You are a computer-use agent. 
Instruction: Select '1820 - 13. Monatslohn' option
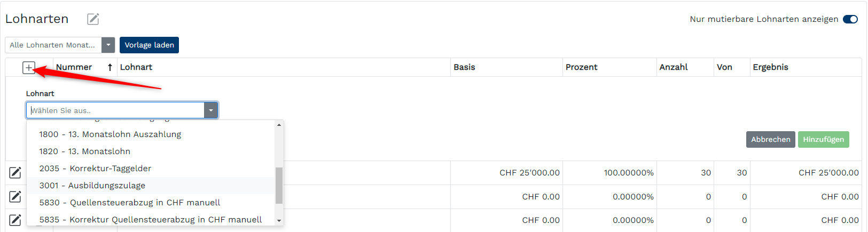(84, 151)
